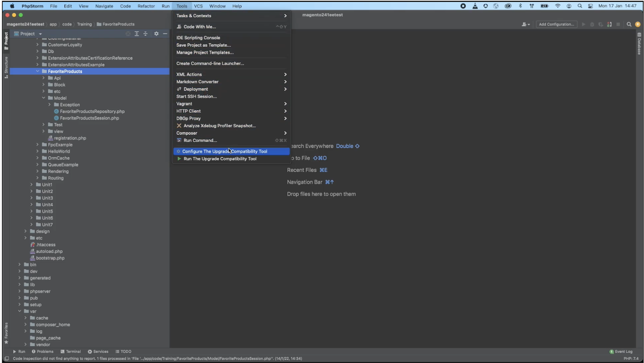
Task: Click the Expand All icon in Project panel
Action: click(x=137, y=34)
